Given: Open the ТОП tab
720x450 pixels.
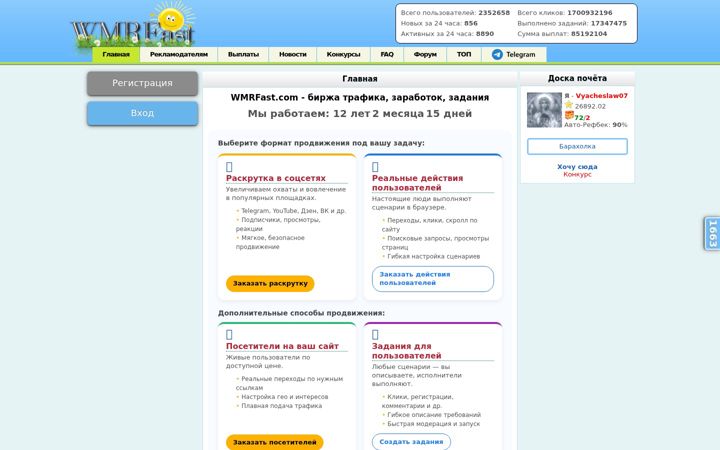Looking at the screenshot, I should point(464,54).
